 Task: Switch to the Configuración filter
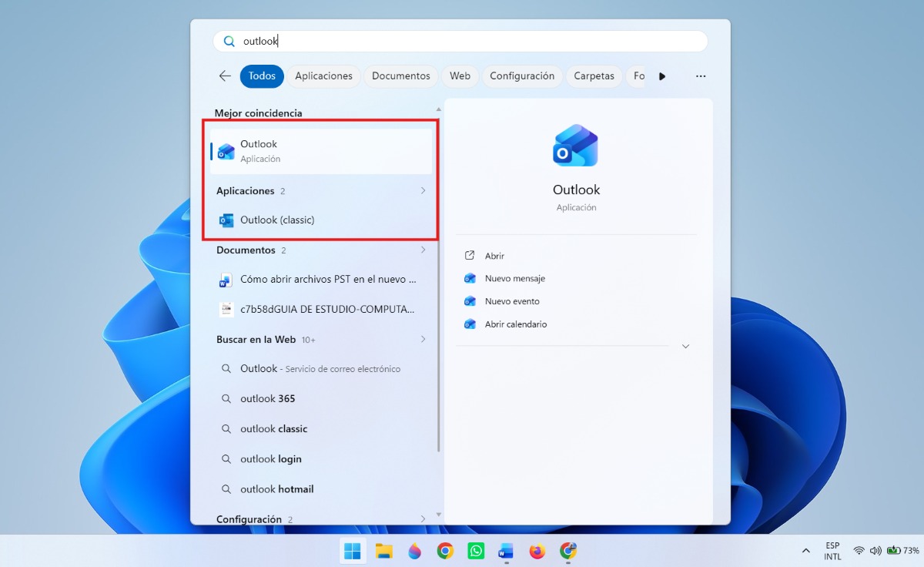click(522, 76)
